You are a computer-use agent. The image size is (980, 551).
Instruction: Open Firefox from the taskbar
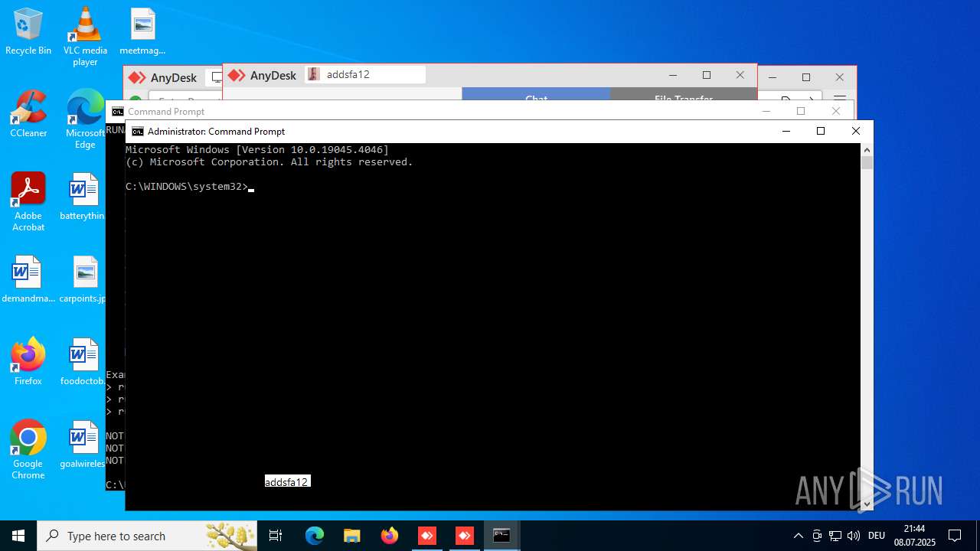(390, 536)
